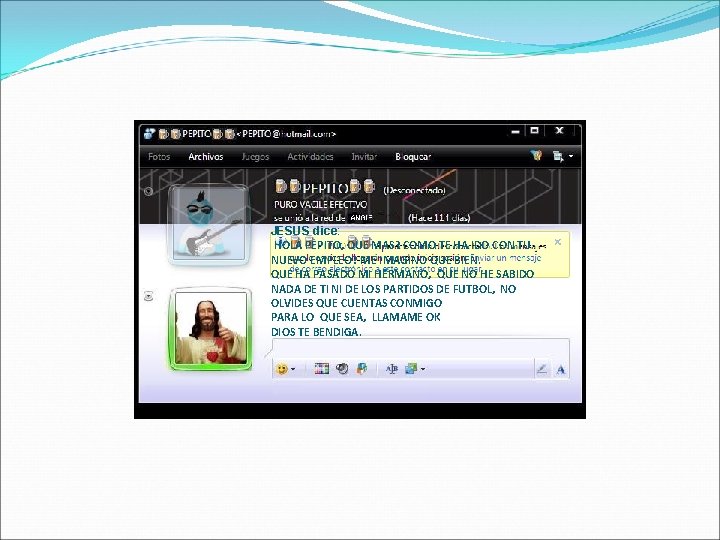Click the "JESUS dice" message header
Image resolution: width=720 pixels, height=540 pixels.
pos(305,231)
